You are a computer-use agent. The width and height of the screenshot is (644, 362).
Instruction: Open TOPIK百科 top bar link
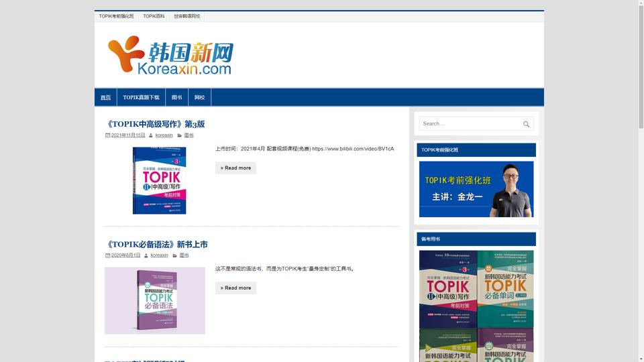coord(154,16)
